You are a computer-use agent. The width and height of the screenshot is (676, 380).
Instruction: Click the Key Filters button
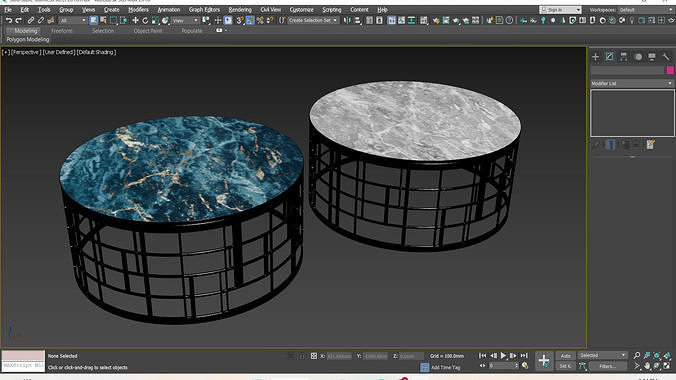[x=607, y=366]
